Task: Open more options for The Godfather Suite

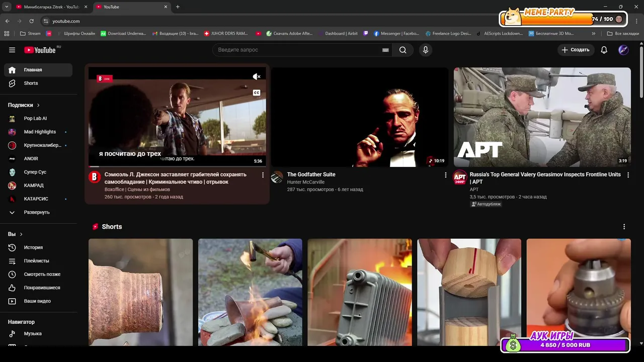Action: pyautogui.click(x=445, y=175)
